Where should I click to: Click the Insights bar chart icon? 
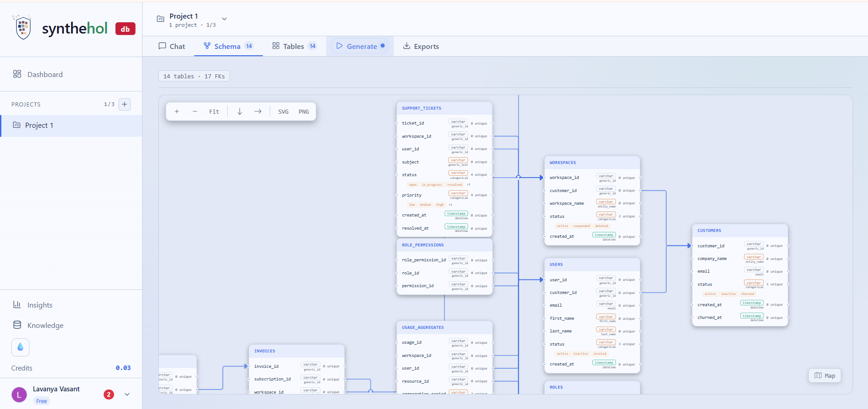17,304
